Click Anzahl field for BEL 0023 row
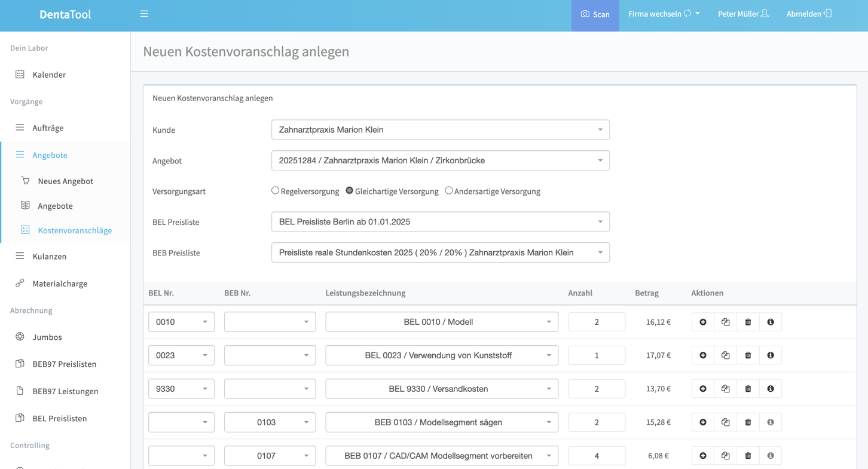The height and width of the screenshot is (469, 868). (596, 355)
